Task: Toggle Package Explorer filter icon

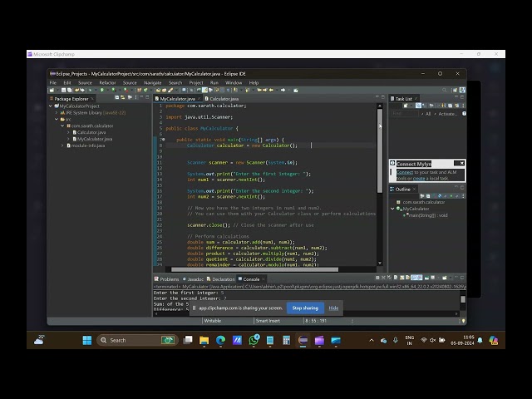Action: (130, 97)
